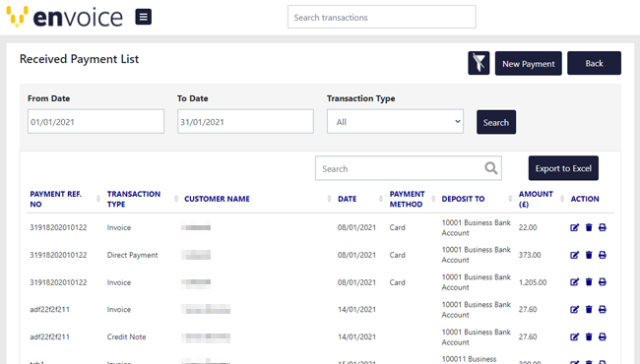
Task: Click the Export to Excel button
Action: tap(563, 168)
